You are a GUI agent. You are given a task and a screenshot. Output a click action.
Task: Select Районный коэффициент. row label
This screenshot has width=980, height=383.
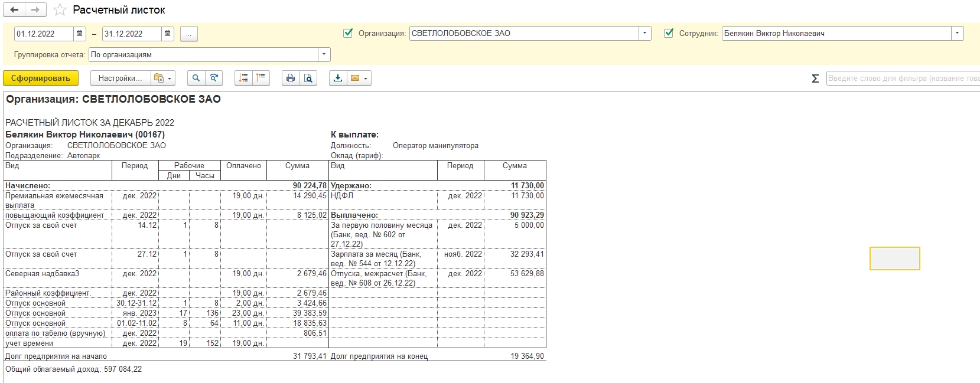tap(48, 293)
